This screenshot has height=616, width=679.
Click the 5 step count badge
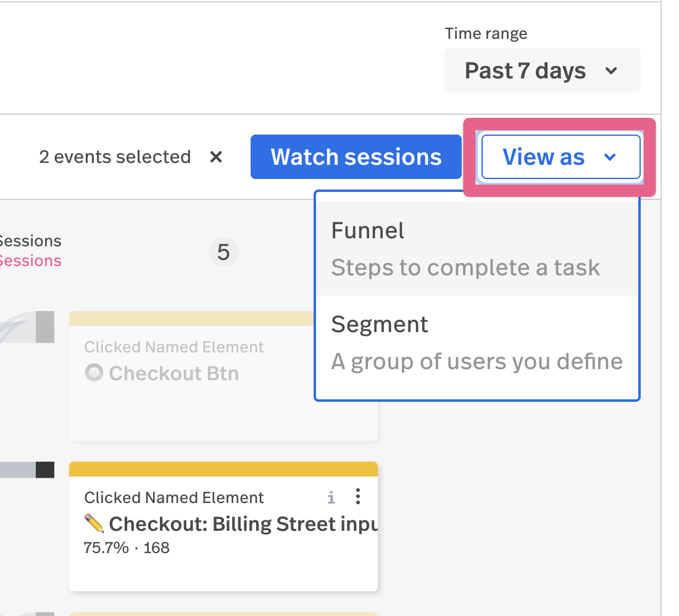[x=223, y=252]
